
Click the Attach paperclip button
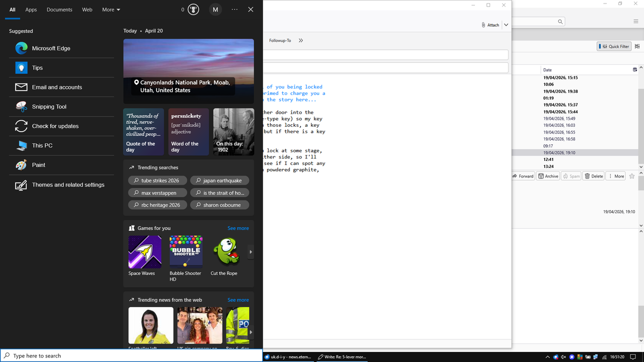point(490,25)
